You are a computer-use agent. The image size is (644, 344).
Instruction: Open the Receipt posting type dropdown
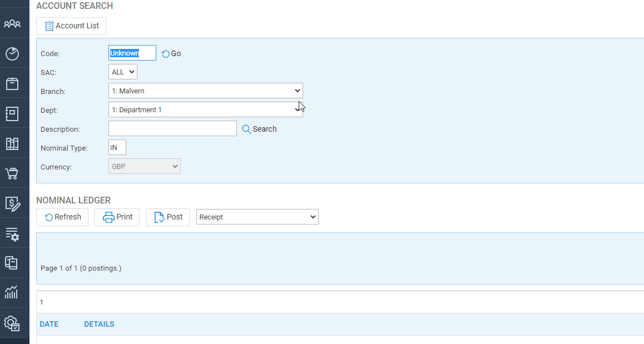[257, 217]
